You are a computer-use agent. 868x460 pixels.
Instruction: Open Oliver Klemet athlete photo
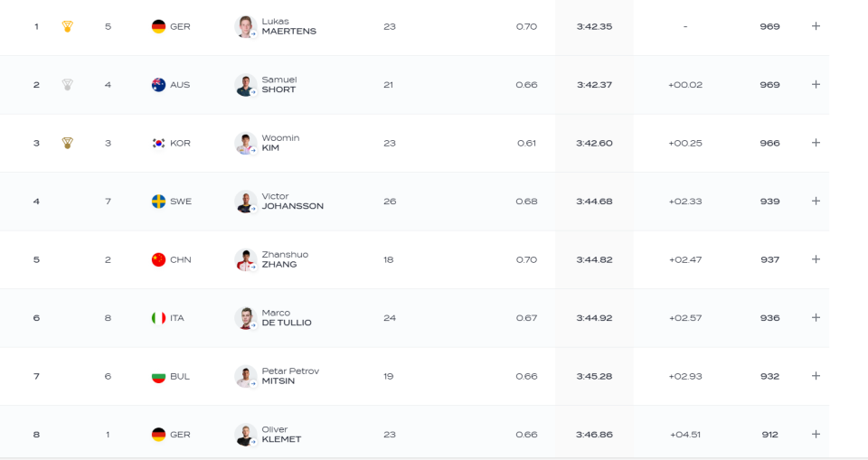pyautogui.click(x=245, y=435)
